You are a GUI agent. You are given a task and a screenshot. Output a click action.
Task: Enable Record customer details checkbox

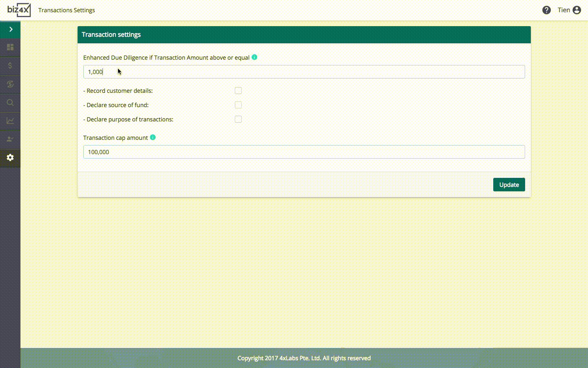(238, 90)
